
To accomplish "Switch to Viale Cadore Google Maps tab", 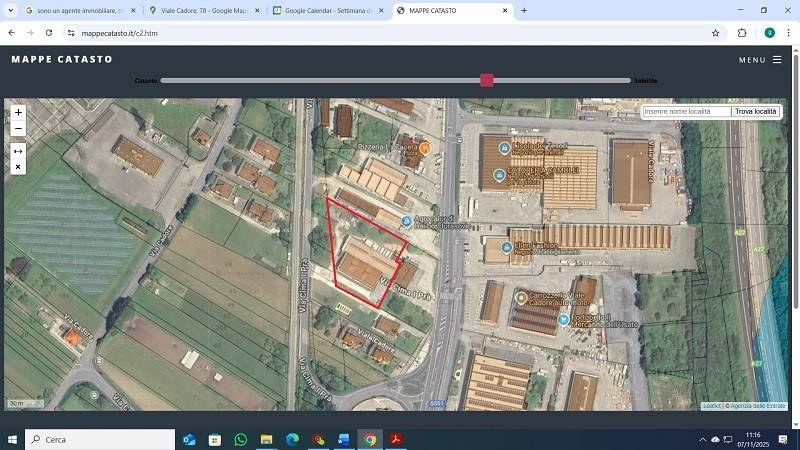I will tap(200, 10).
